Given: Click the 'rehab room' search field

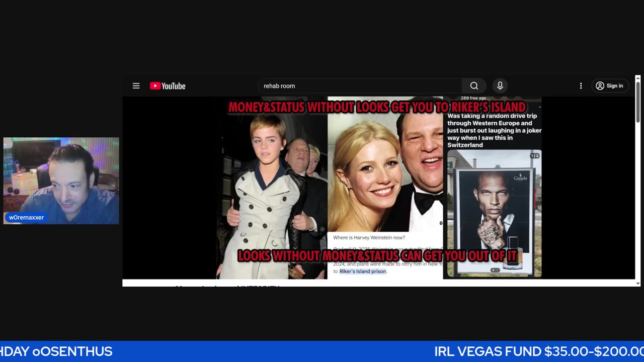Looking at the screenshot, I should pyautogui.click(x=360, y=86).
